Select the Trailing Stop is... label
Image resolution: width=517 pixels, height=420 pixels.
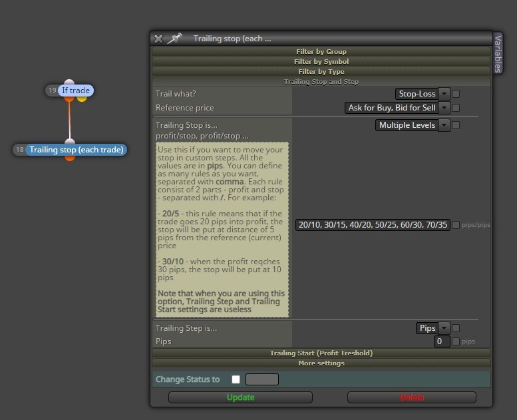pos(186,125)
